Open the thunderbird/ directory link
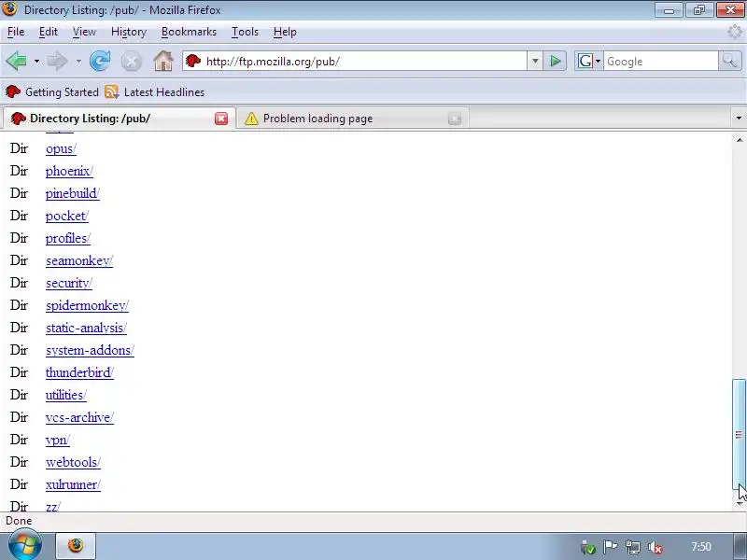The width and height of the screenshot is (747, 560). pyautogui.click(x=79, y=372)
